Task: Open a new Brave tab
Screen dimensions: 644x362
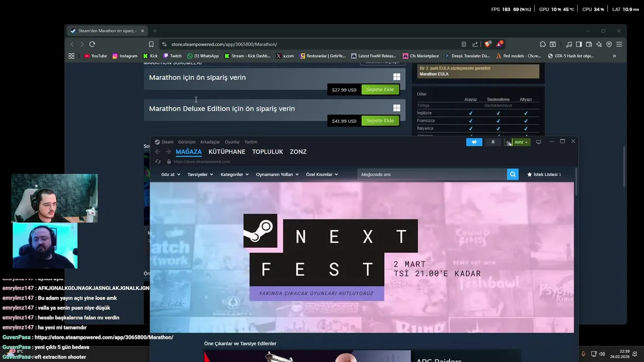Action: pyautogui.click(x=154, y=31)
